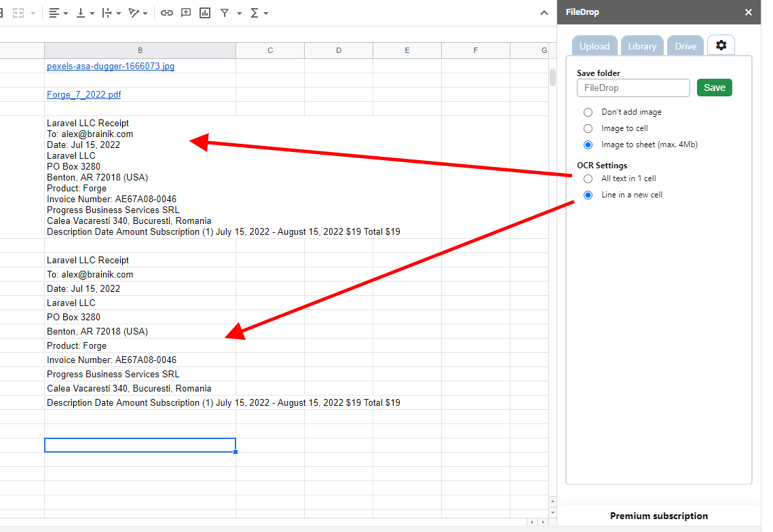Select Line in a new cell option
773x532 pixels.
point(588,195)
